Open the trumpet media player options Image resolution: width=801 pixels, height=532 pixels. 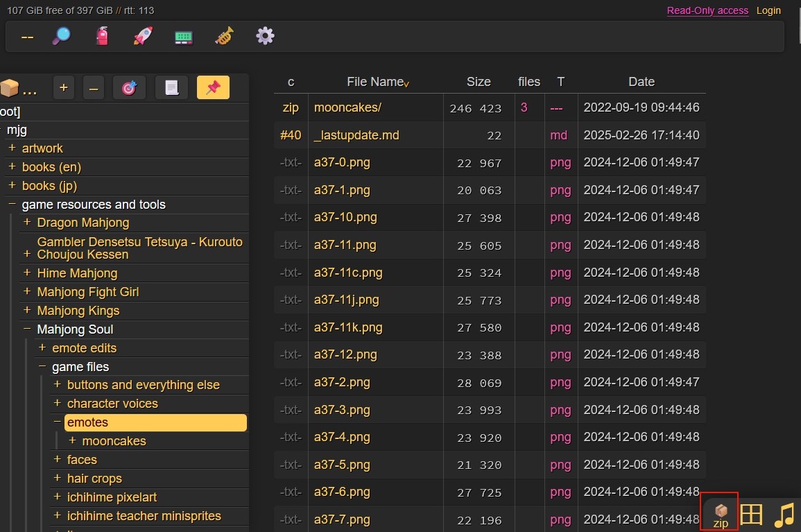(224, 37)
